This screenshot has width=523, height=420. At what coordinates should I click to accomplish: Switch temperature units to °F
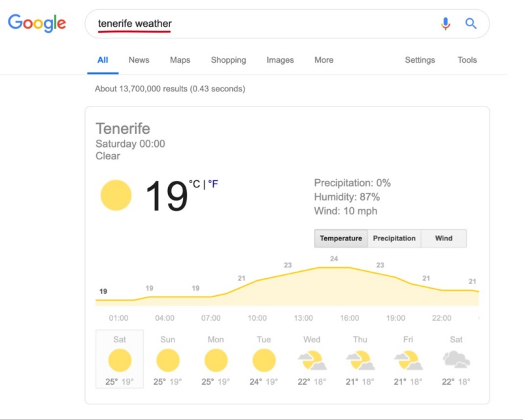pos(213,184)
